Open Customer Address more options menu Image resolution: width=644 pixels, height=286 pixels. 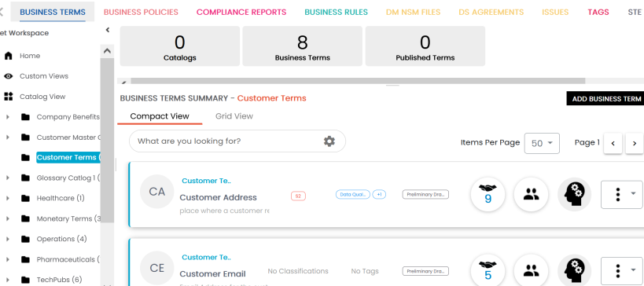(621, 195)
